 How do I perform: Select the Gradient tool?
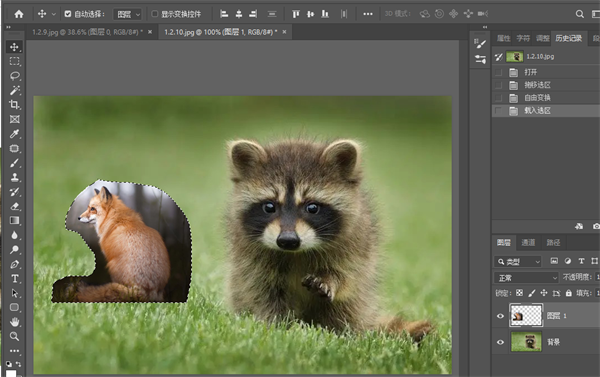pyautogui.click(x=15, y=220)
